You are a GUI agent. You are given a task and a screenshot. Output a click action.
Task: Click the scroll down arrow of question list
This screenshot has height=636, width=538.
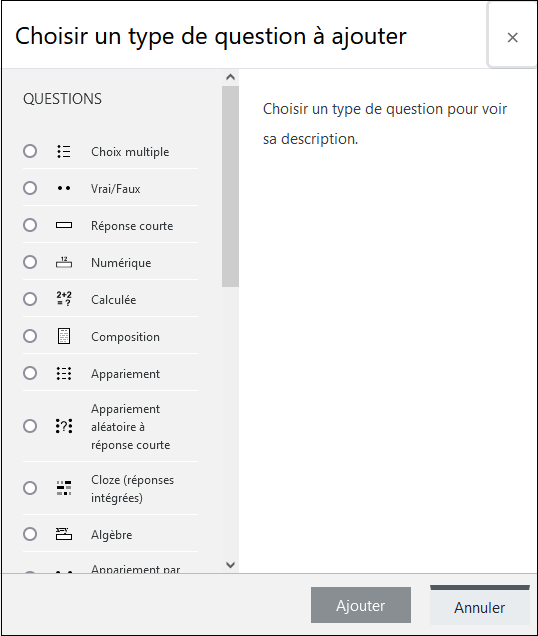click(230, 565)
